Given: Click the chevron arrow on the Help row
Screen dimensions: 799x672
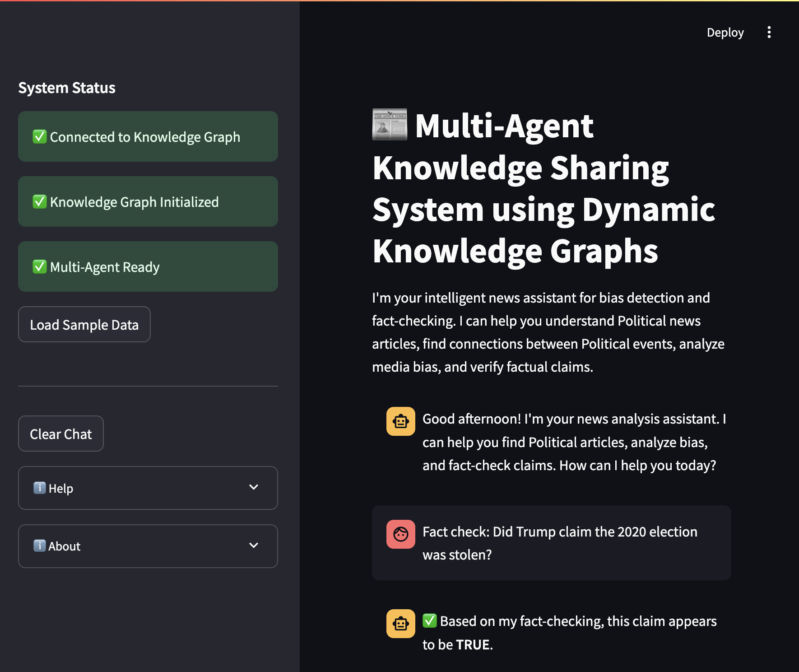Looking at the screenshot, I should [x=254, y=487].
